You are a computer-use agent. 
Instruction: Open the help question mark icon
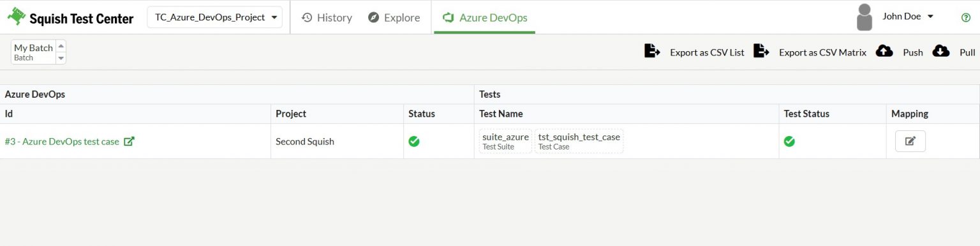965,17
